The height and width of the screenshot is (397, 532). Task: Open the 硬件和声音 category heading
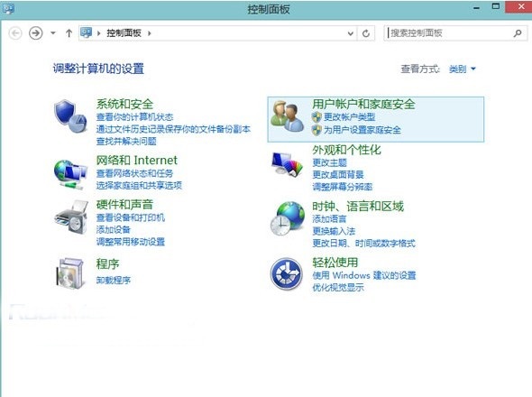[124, 205]
